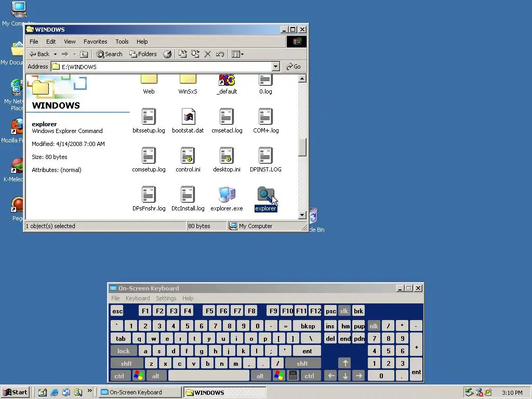Open the Back button history dropdown arrow
Screen dimensions: 532x399
(55, 54)
